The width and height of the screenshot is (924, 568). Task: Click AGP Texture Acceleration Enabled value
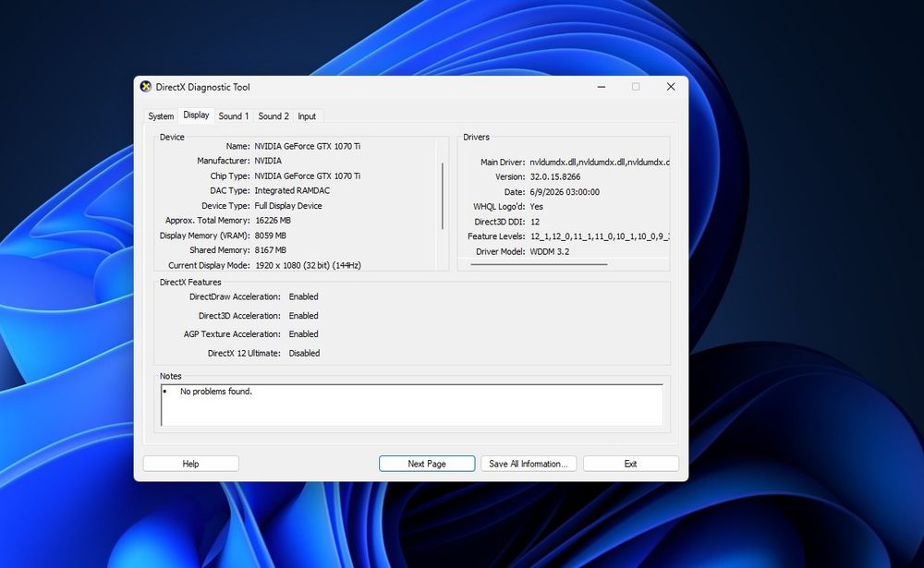tap(303, 334)
